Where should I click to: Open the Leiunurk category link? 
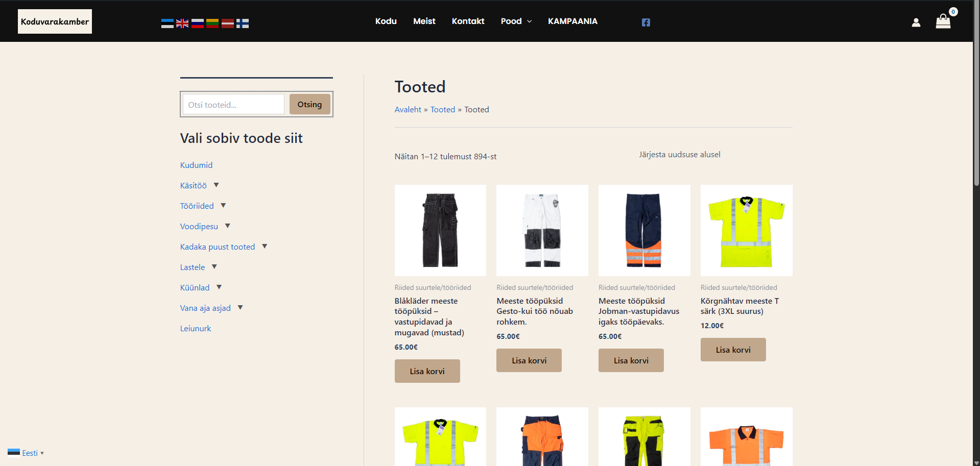pyautogui.click(x=196, y=328)
